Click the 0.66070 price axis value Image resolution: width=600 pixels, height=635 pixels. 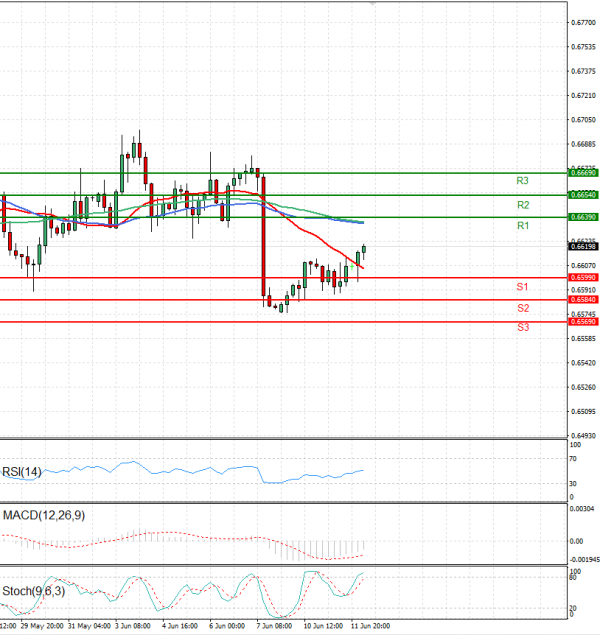[583, 266]
